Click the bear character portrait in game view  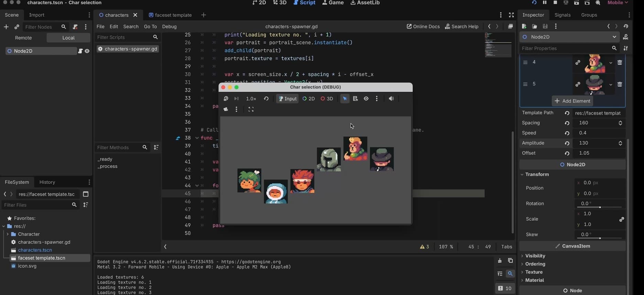click(355, 149)
